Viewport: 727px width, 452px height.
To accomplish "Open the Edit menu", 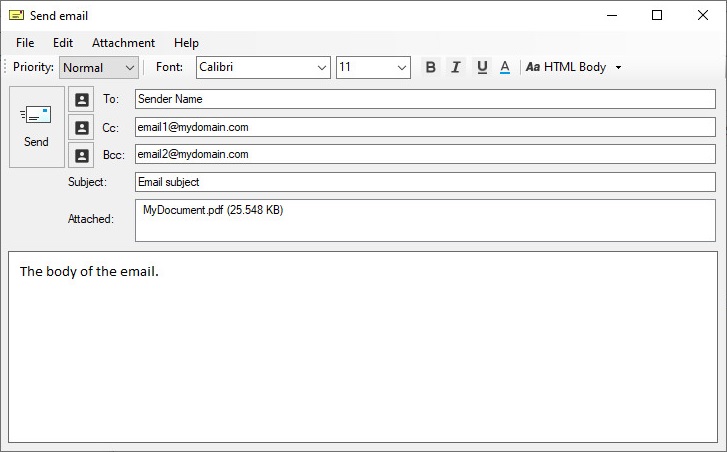I will [63, 43].
